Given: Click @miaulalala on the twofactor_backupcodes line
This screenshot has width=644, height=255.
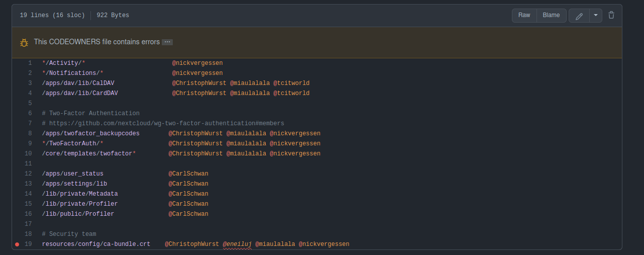Looking at the screenshot, I should coord(246,134).
